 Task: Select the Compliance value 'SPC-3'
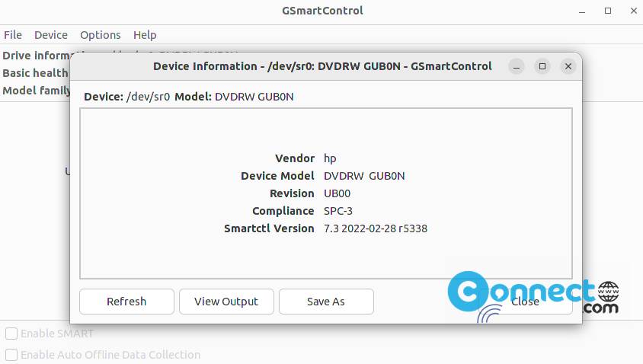pyautogui.click(x=338, y=211)
